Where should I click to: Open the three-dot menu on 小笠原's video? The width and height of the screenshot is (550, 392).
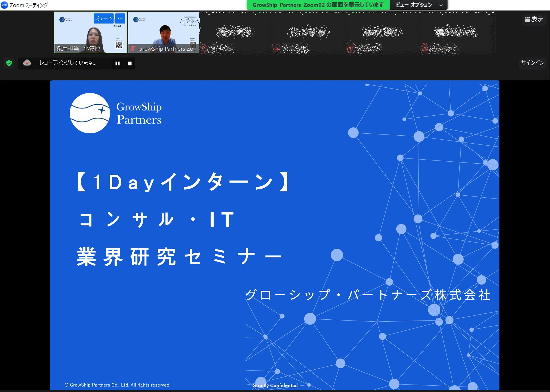pyautogui.click(x=120, y=18)
